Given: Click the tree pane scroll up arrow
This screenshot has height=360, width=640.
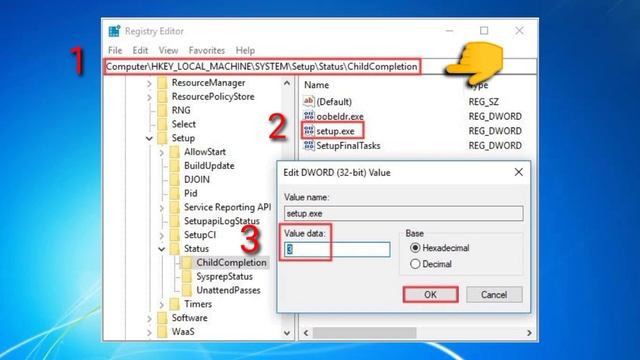Looking at the screenshot, I should 287,83.
